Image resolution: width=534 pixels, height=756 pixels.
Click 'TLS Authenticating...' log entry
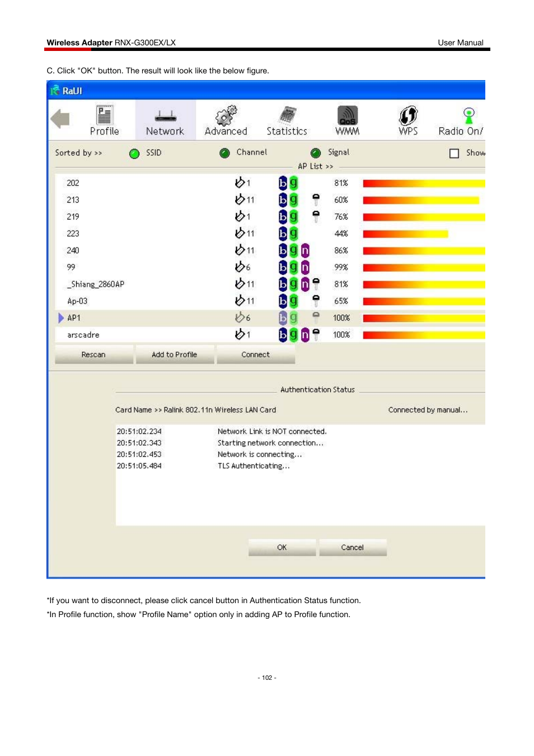tap(254, 465)
